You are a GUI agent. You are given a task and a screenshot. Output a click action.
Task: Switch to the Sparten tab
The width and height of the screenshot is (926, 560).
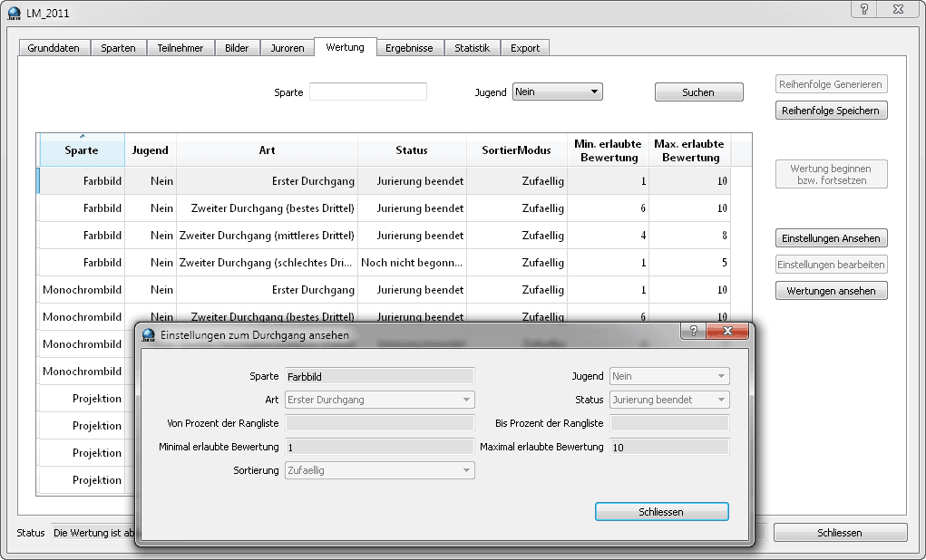118,48
